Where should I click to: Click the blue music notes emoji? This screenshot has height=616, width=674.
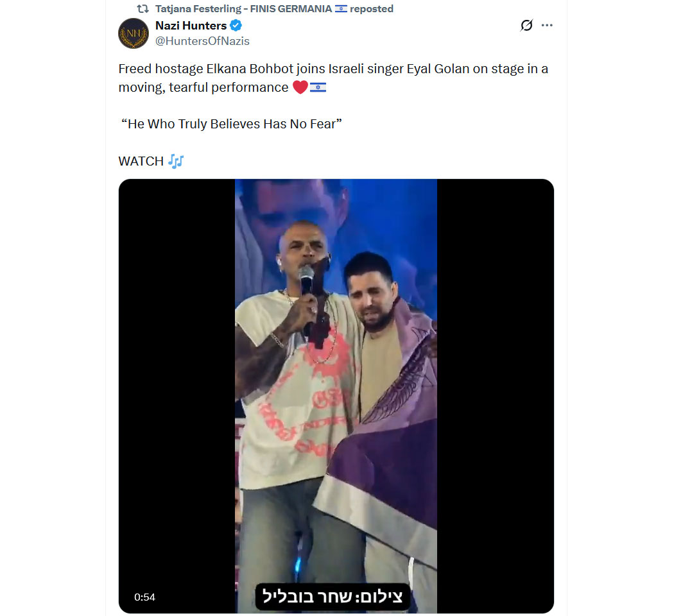click(x=176, y=161)
